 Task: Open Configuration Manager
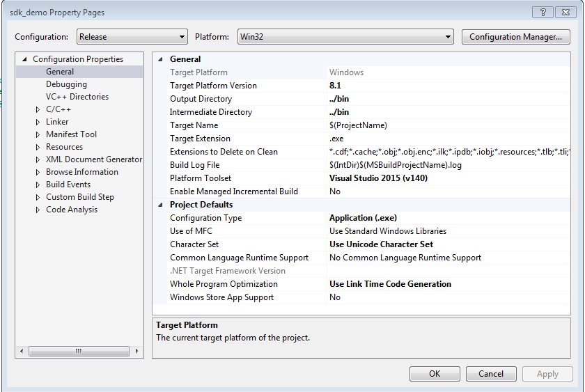click(515, 37)
